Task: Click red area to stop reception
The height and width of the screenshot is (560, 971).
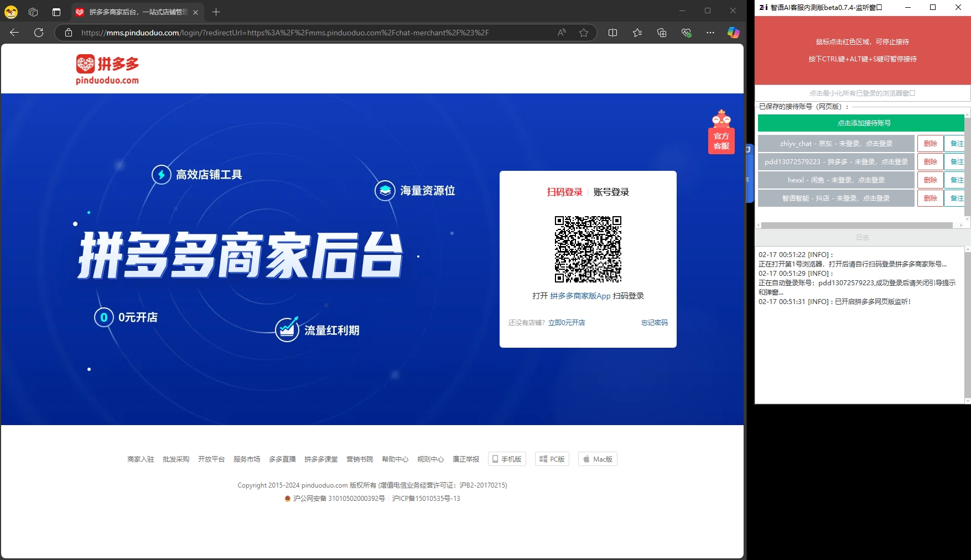Action: point(862,50)
